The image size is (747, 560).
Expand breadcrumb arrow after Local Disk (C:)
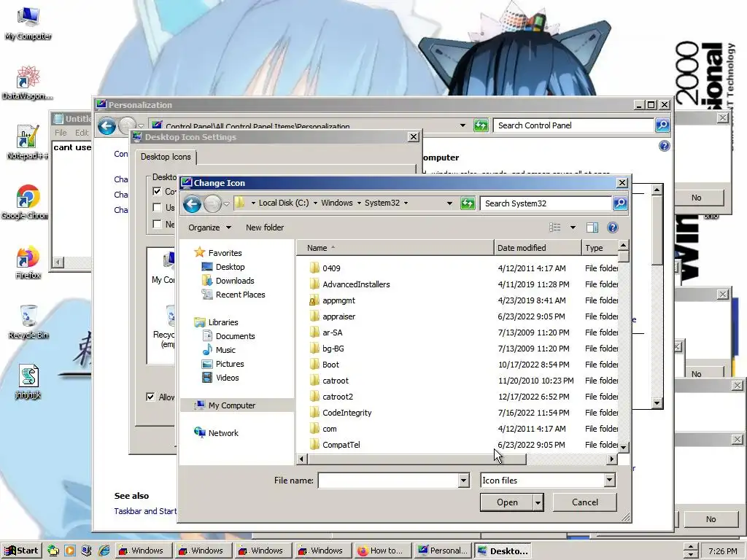[315, 203]
